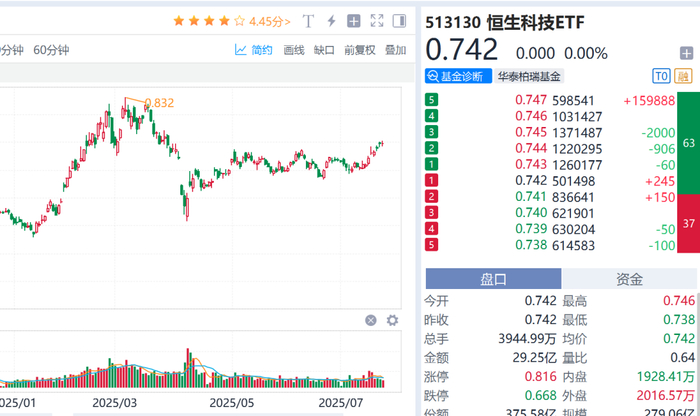The image size is (700, 416).
Task: Click sell level 2 price 0.744
Action: pyautogui.click(x=531, y=148)
